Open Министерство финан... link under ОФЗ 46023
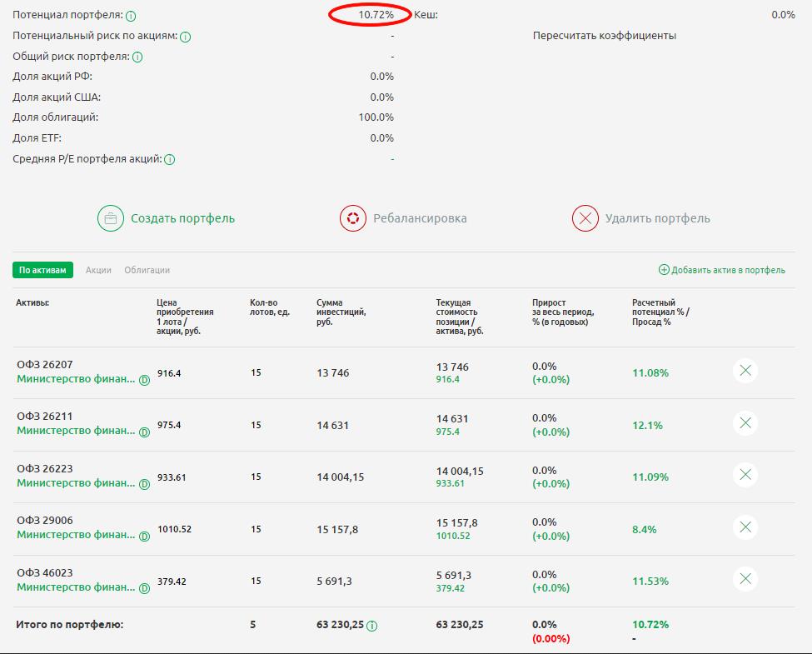Image resolution: width=812 pixels, height=654 pixels. (76, 587)
